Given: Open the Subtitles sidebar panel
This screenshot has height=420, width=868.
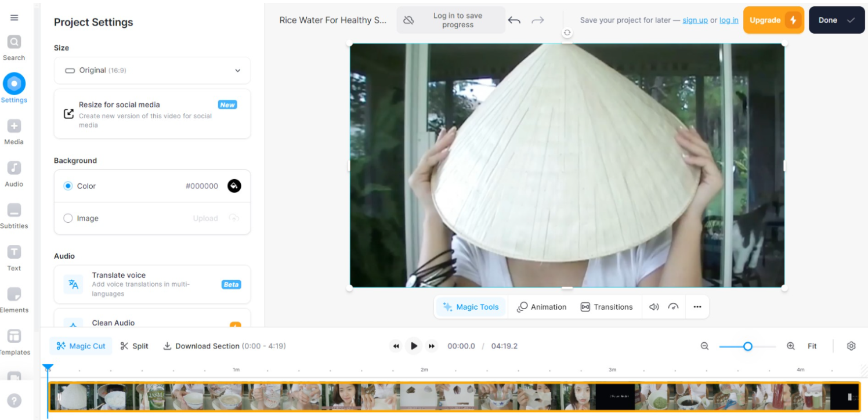Looking at the screenshot, I should pos(14,216).
